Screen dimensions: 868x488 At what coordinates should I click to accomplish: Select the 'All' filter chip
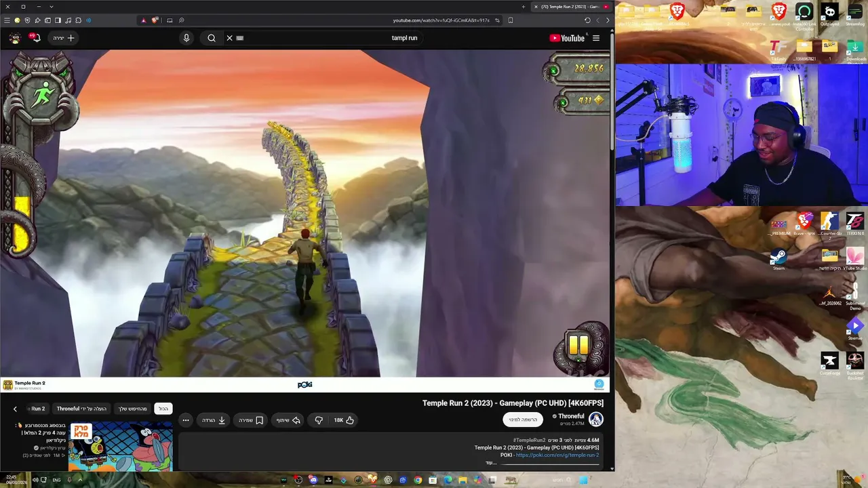163,409
